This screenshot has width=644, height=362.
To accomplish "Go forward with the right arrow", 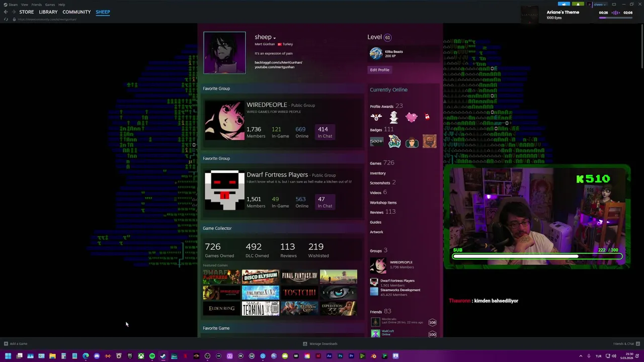I will 13,12.
